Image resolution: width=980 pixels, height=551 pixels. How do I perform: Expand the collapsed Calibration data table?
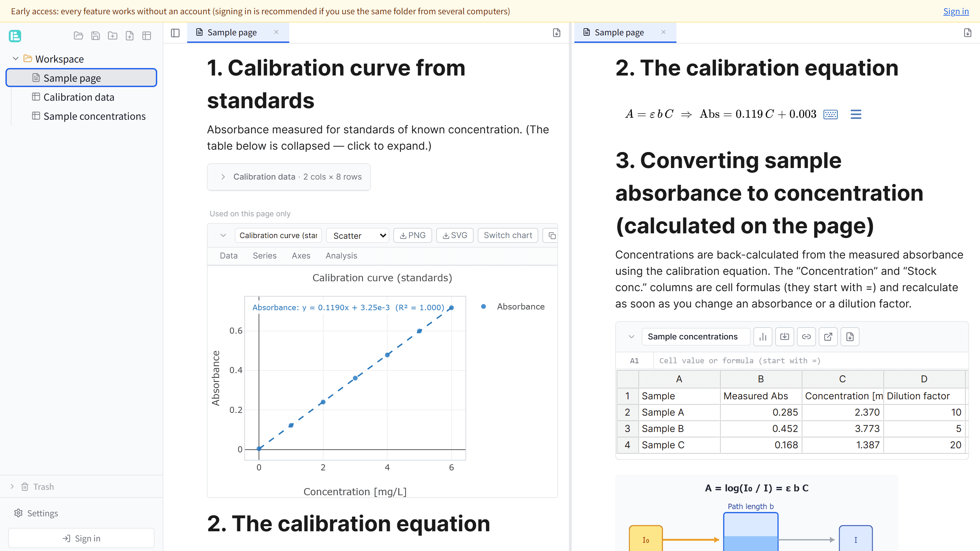pyautogui.click(x=289, y=177)
